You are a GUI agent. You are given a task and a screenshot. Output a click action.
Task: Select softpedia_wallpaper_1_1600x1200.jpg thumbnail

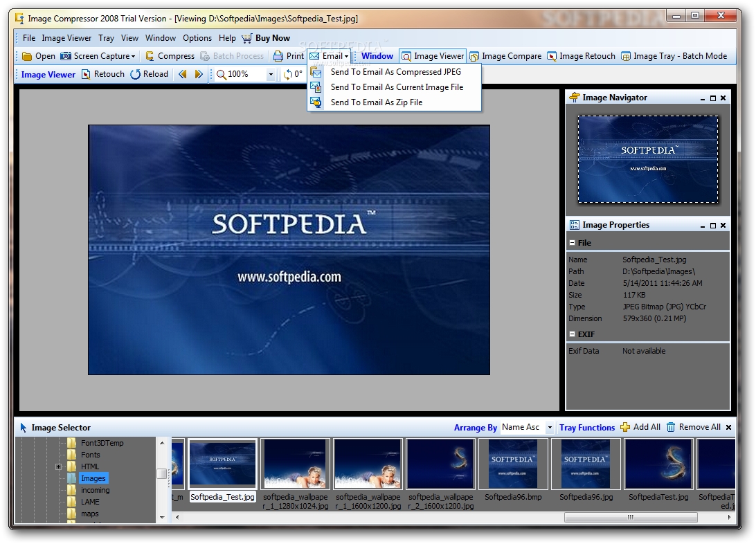click(x=368, y=464)
